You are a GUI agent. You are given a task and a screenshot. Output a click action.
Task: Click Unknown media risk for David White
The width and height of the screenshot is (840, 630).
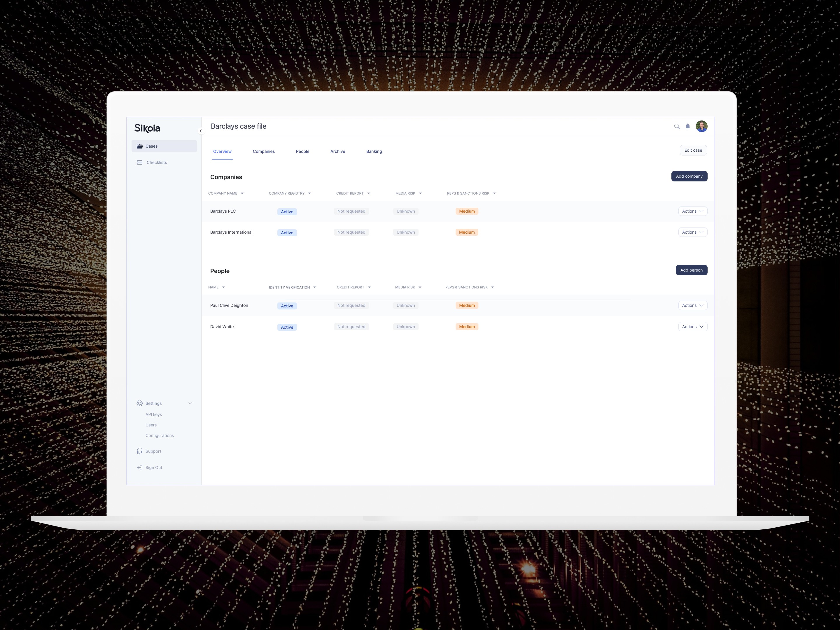406,327
